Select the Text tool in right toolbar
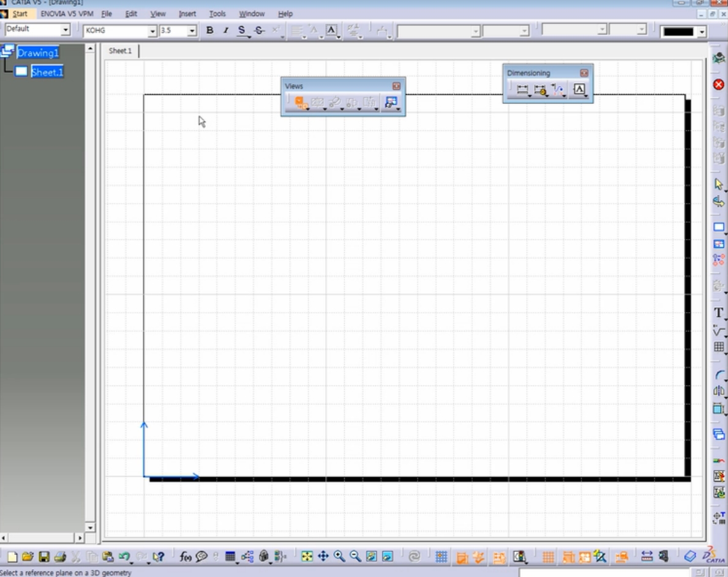The width and height of the screenshot is (728, 577). coord(717,313)
